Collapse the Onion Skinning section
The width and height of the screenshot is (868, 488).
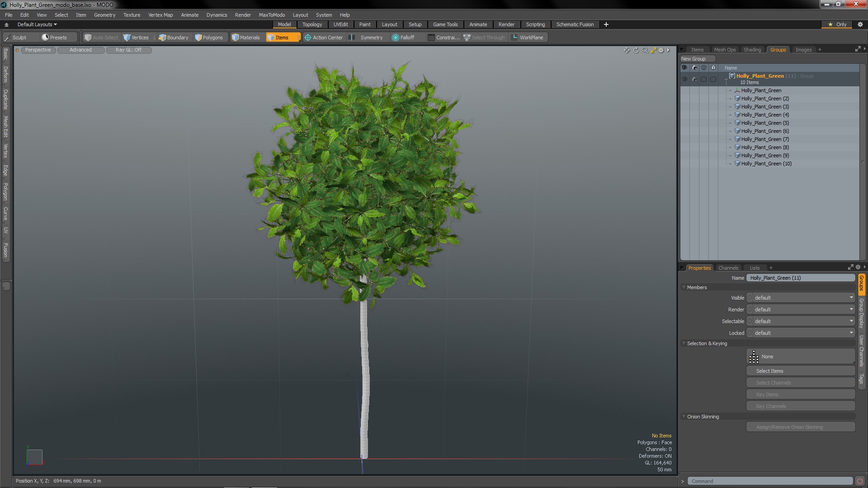pyautogui.click(x=684, y=417)
